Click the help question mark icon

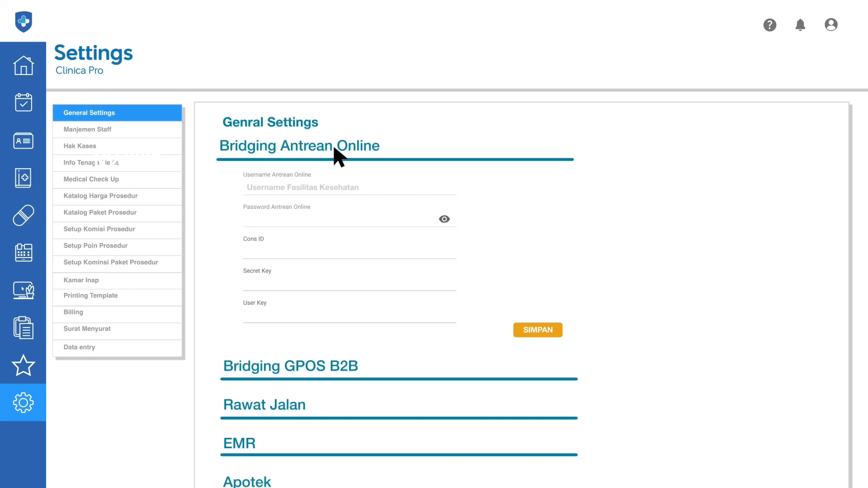(769, 25)
